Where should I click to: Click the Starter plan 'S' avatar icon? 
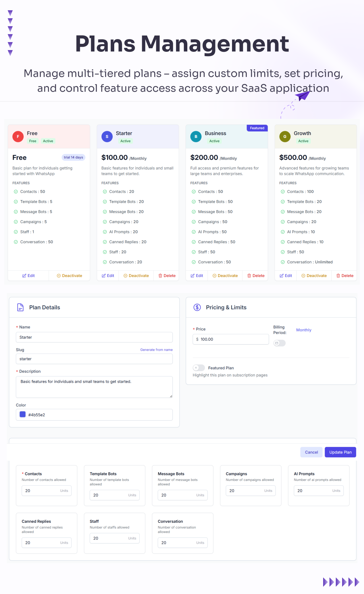tap(107, 136)
